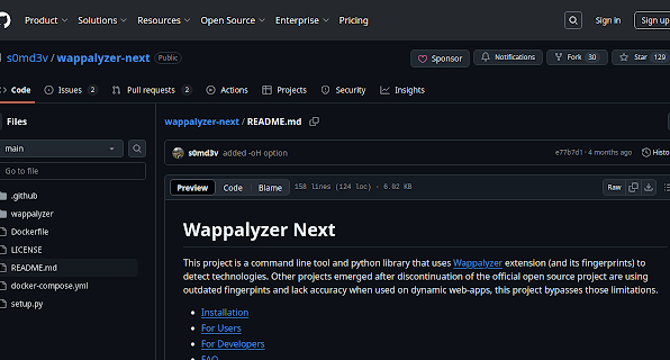Viewport: 670px width, 360px height.
Task: Click the s0md3v commit author name
Action: (203, 153)
